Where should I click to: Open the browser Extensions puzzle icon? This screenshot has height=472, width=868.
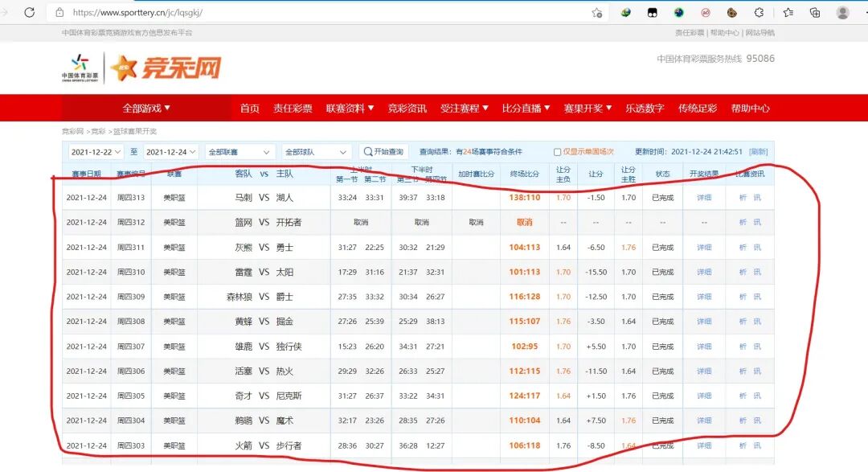pos(759,12)
